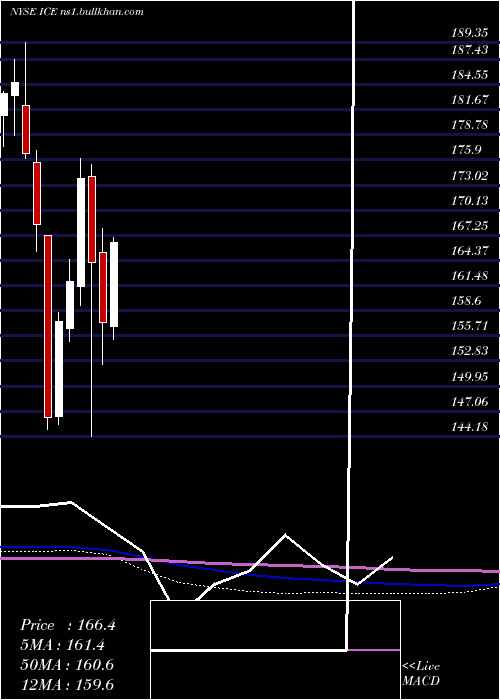Select the 161.48 price level label
This screenshot has height=700, width=500.
(470, 276)
